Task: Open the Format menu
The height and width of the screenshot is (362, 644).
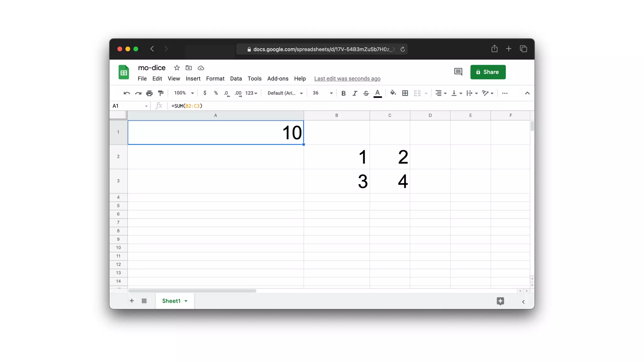Action: (215, 79)
